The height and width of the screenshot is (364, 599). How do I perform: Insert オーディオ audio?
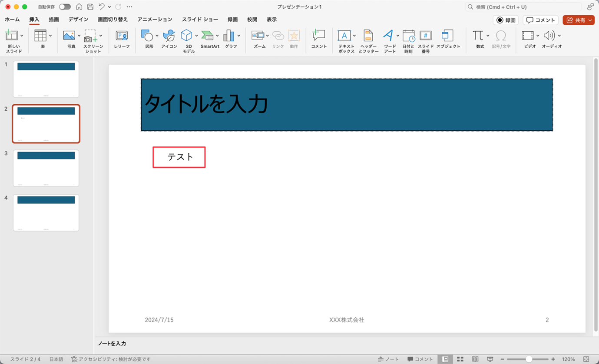[549, 36]
